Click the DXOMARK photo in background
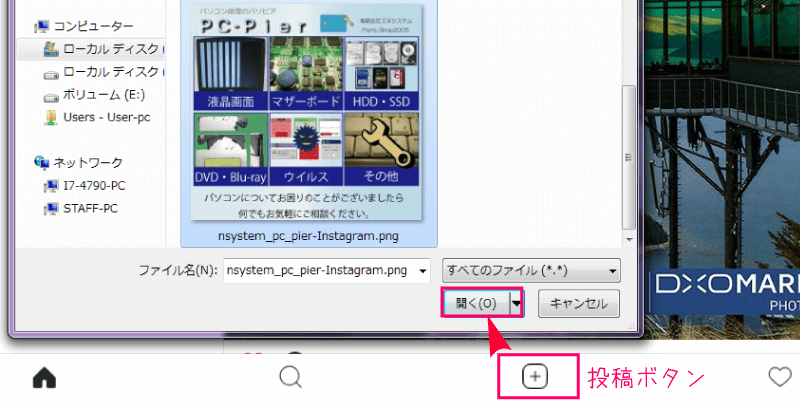800x409 pixels. (x=722, y=168)
